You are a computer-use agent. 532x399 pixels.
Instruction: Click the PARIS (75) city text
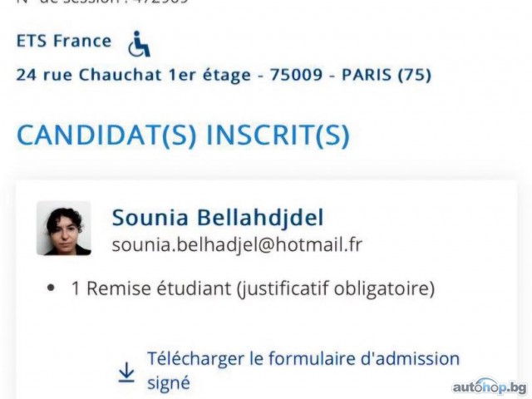[x=387, y=75]
